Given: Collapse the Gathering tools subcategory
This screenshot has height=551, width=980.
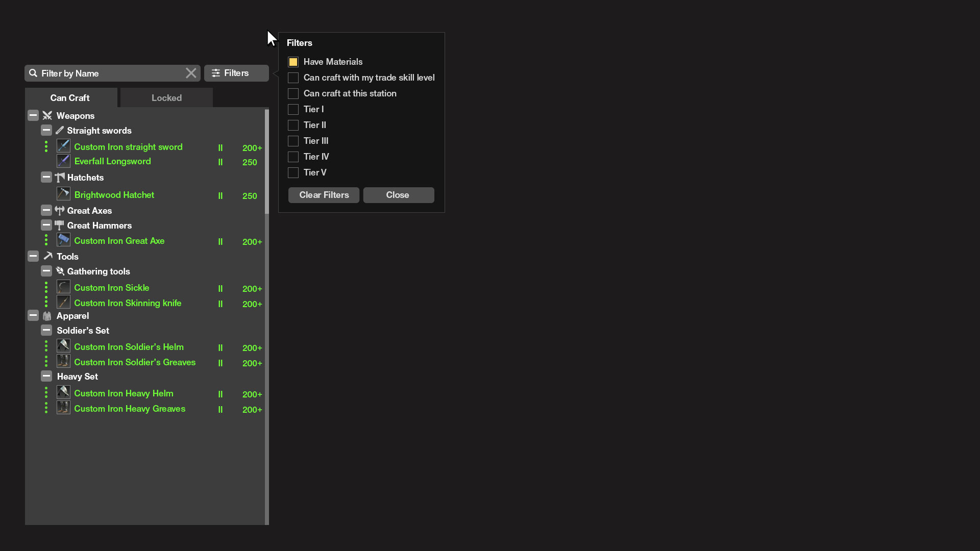Looking at the screenshot, I should pos(46,271).
